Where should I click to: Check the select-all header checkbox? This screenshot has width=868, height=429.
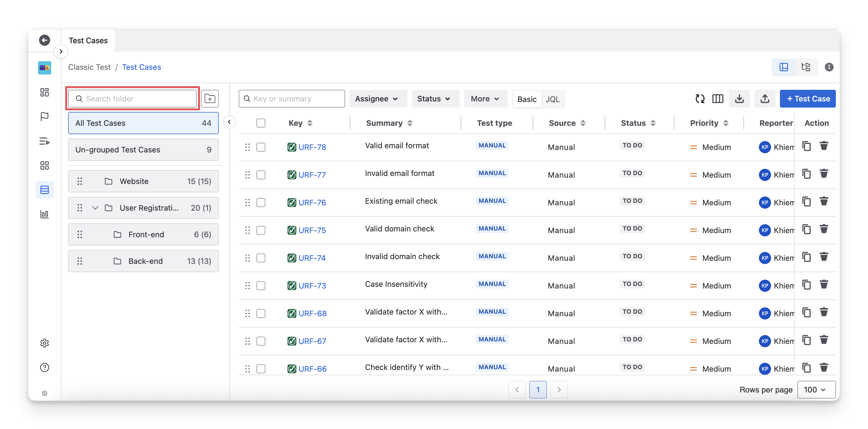(261, 123)
